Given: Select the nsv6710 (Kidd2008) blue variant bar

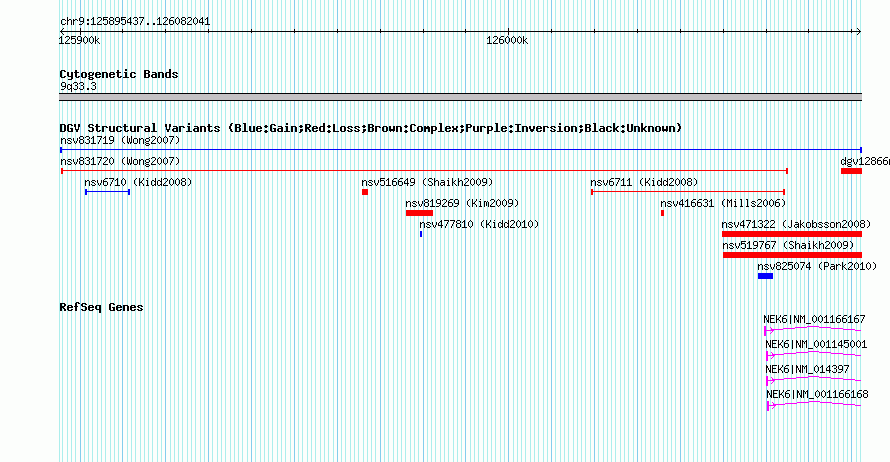Looking at the screenshot, I should (x=107, y=192).
